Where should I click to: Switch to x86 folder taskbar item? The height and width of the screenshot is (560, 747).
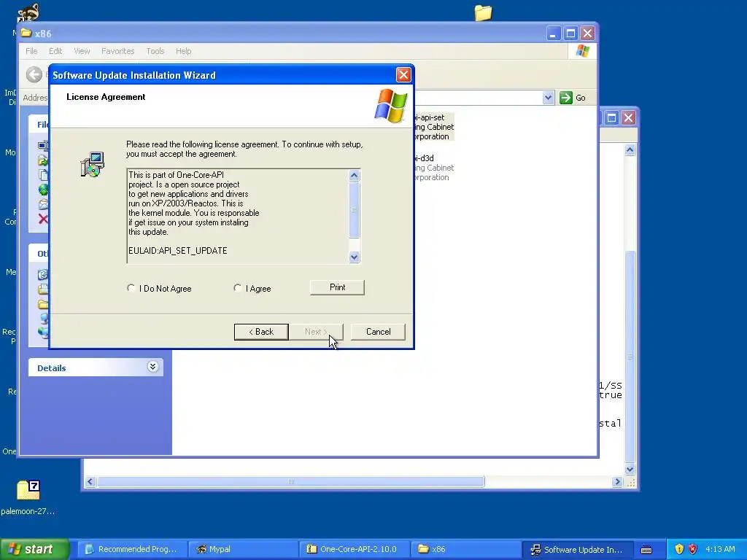pyautogui.click(x=465, y=549)
